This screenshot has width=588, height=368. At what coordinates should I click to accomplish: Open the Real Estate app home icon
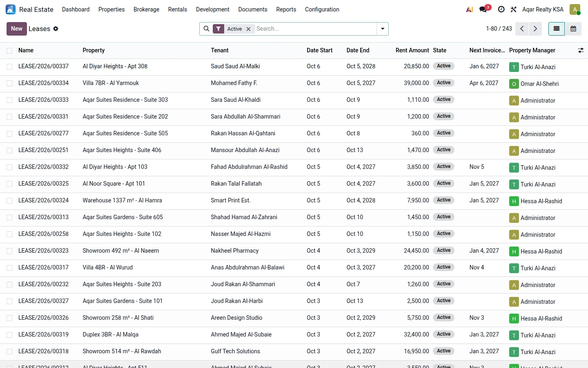pyautogui.click(x=11, y=9)
